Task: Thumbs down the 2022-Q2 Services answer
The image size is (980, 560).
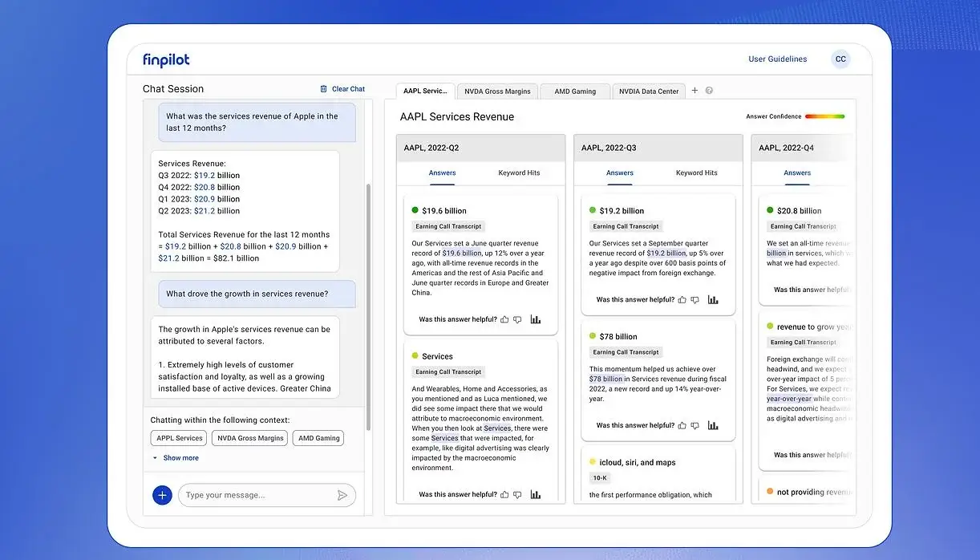Action: (517, 495)
